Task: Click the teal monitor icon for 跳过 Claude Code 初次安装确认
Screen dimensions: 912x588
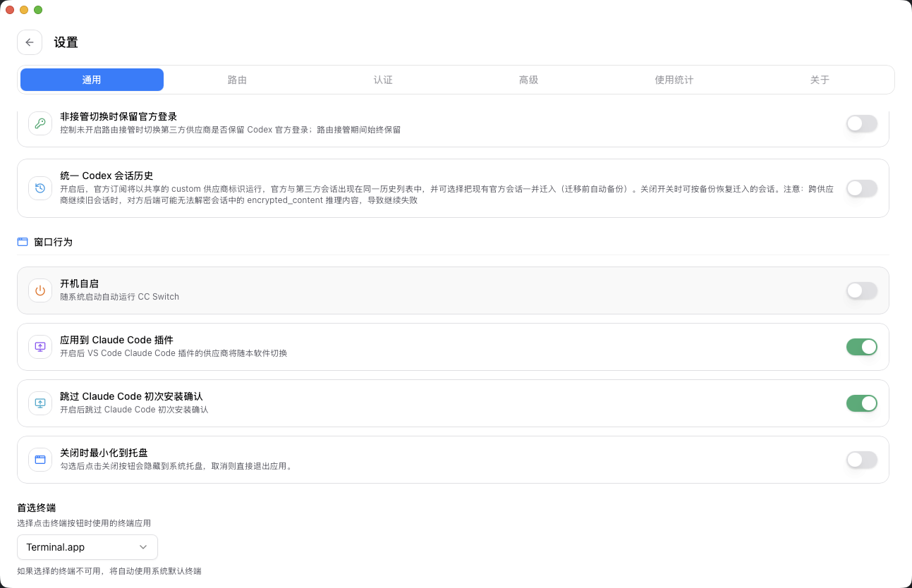Action: click(40, 403)
